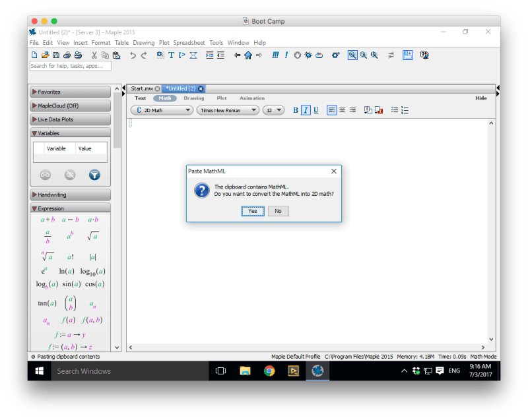Redo action arrow icon
Screen dimensions: 528x420
144,55
